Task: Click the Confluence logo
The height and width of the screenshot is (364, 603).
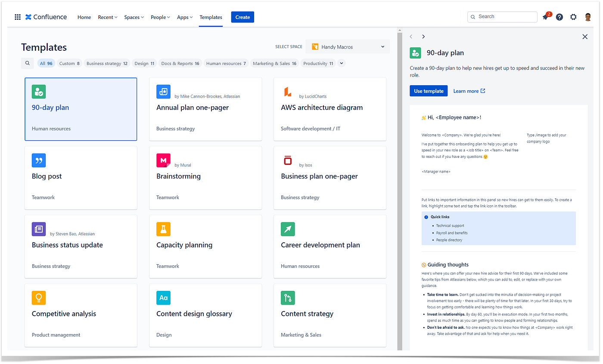Action: [x=46, y=17]
